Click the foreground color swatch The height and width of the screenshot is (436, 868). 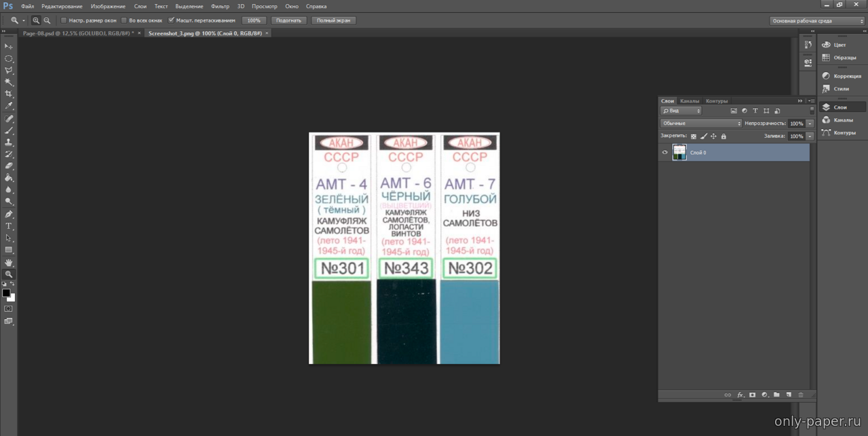point(6,293)
